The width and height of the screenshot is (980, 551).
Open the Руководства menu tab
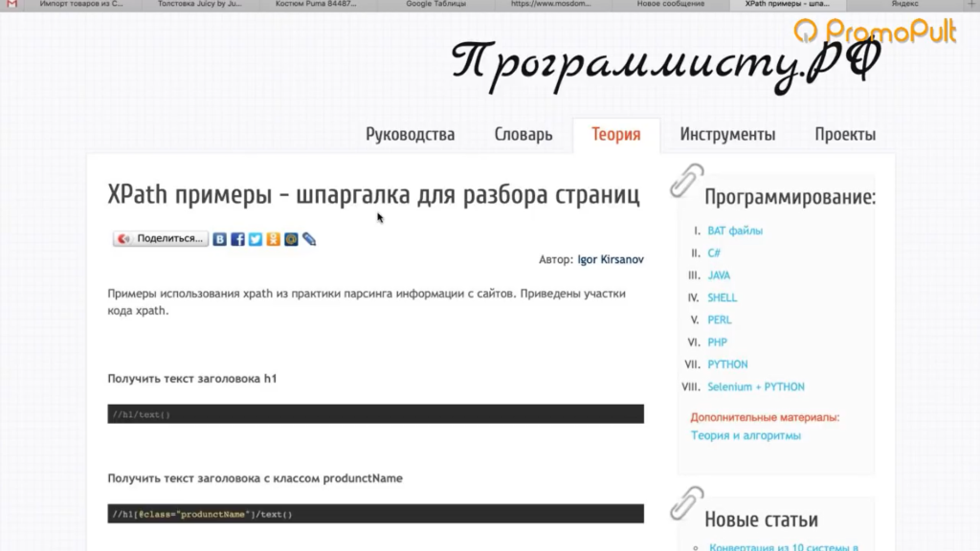(x=410, y=135)
